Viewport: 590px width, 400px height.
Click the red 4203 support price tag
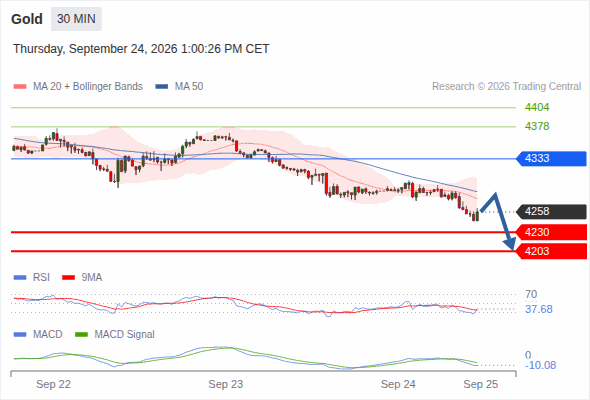(x=551, y=251)
